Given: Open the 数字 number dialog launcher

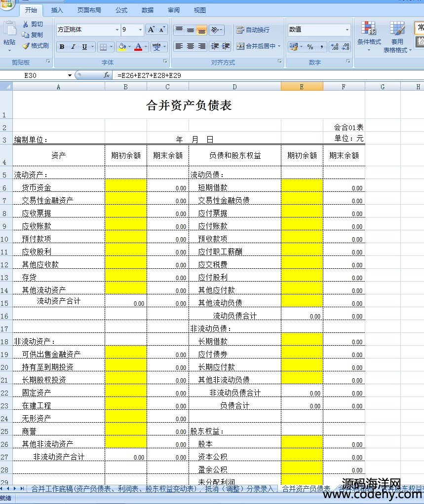Looking at the screenshot, I should [x=348, y=61].
